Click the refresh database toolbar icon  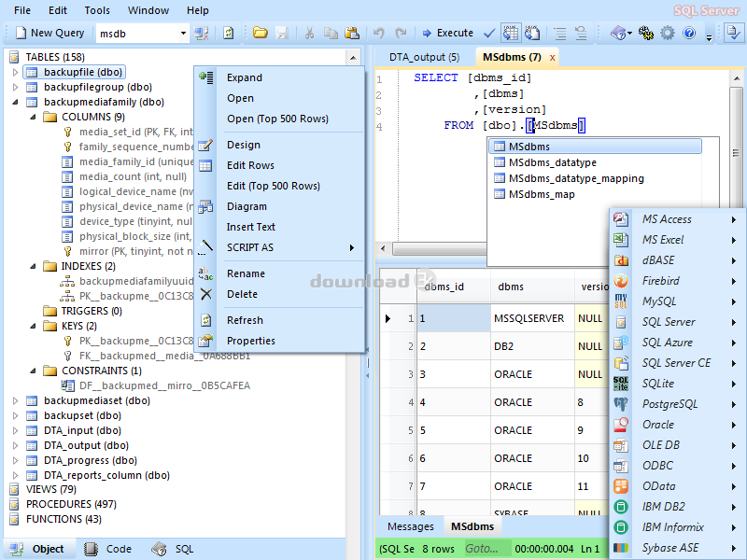tap(228, 34)
